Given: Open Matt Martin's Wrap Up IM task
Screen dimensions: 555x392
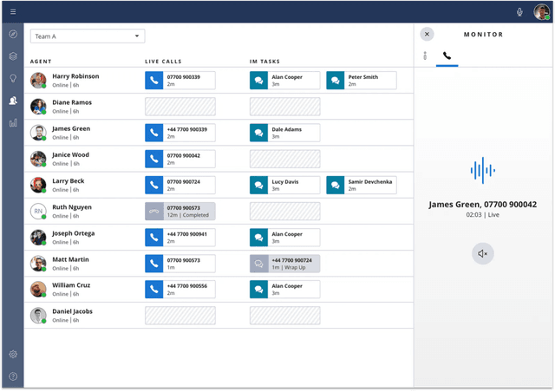Looking at the screenshot, I should coord(284,263).
